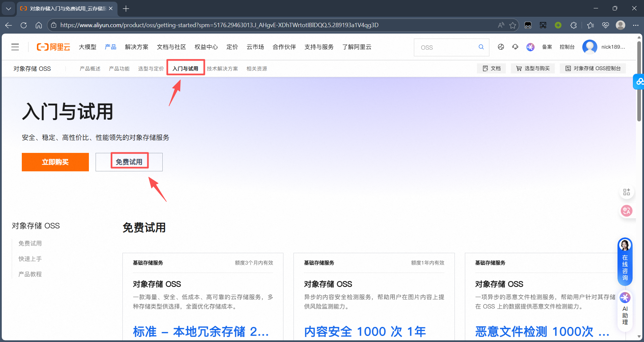
Task: Open 解决方案 menu
Action: 137,47
